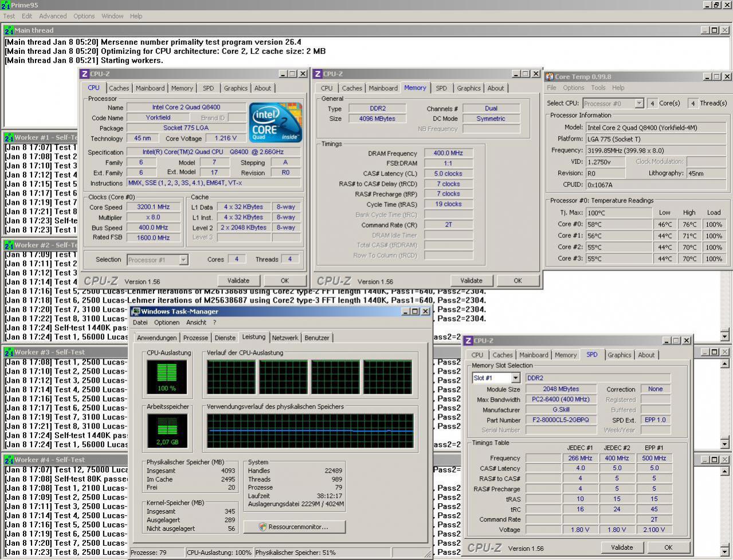This screenshot has height=560, width=733.
Task: Click the Windows Task-Manager title bar icon
Action: 135,312
